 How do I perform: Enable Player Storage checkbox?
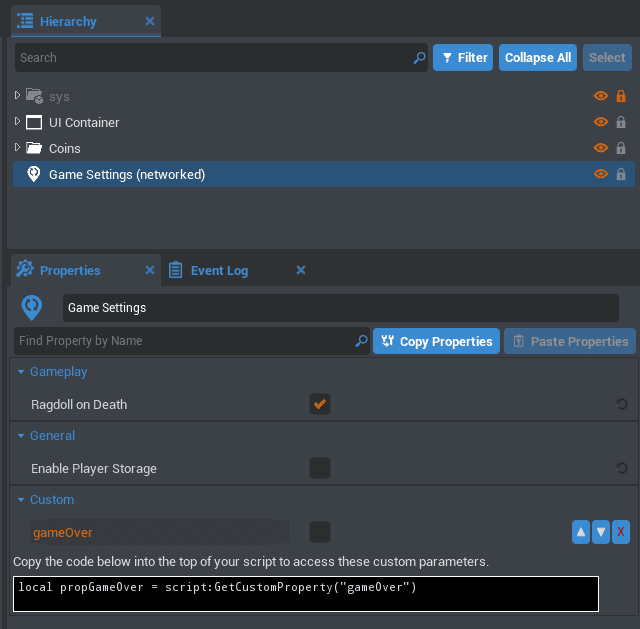coord(320,468)
